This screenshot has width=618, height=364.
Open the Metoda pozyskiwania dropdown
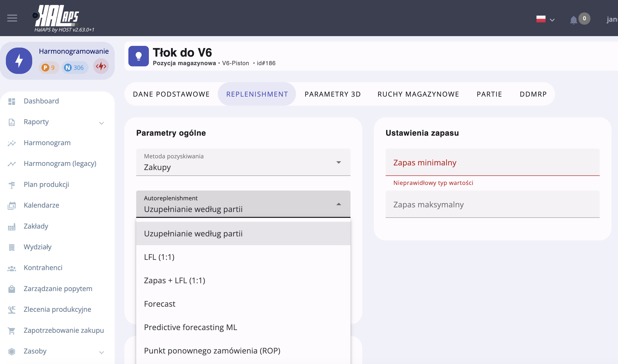[x=243, y=162]
